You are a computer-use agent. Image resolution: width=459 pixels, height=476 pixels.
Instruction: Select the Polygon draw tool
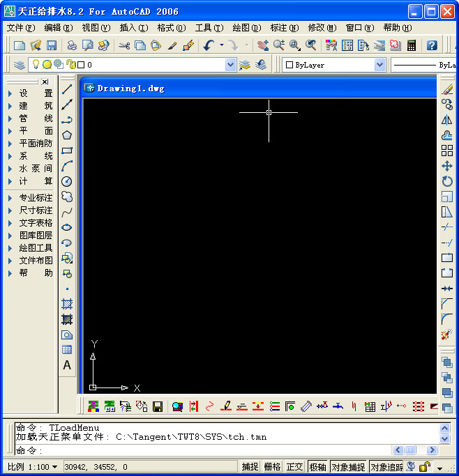67,135
